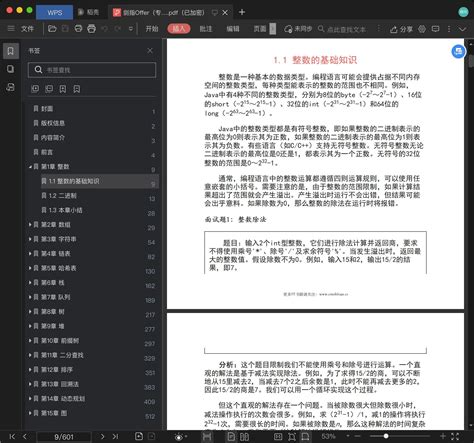Open the bookmark panel sidebar icon

click(x=11, y=51)
